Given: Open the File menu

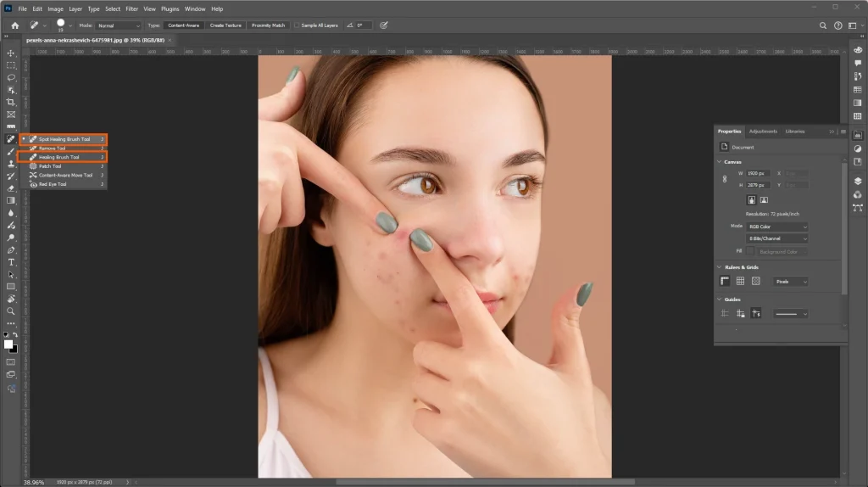Looking at the screenshot, I should 22,8.
